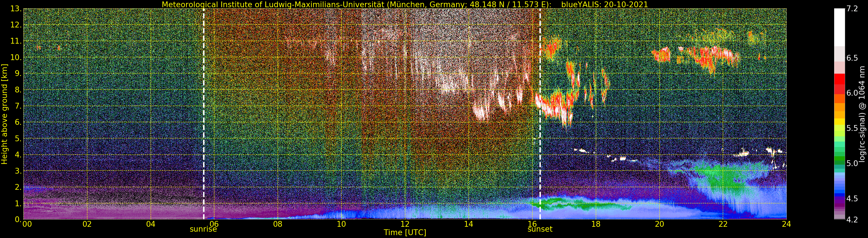Click the height axis tick '2.'

18,187
